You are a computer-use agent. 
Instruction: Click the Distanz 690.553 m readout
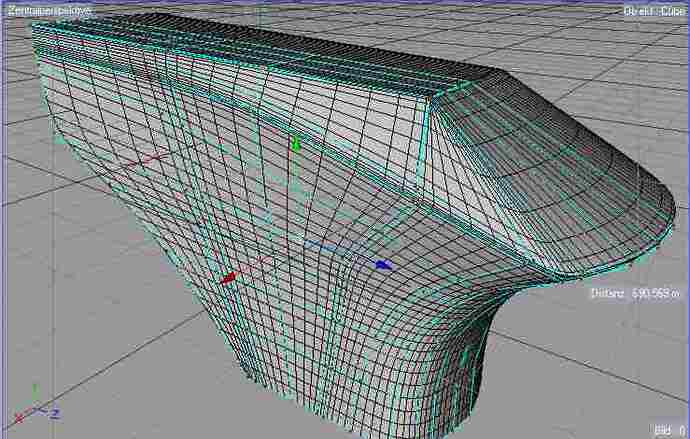pos(636,293)
